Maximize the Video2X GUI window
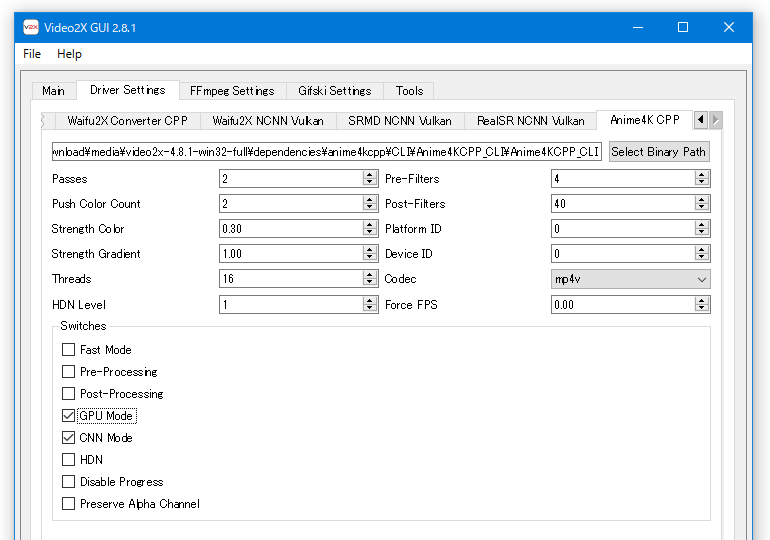 (x=683, y=27)
